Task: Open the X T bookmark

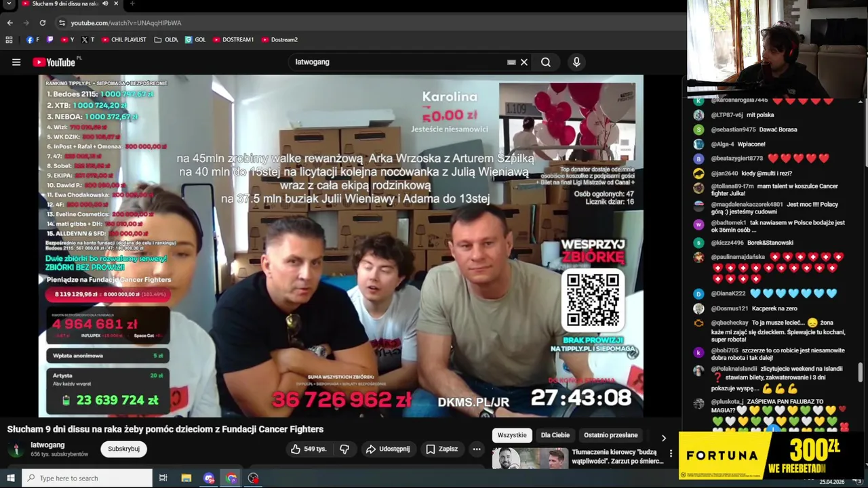Action: 88,40
